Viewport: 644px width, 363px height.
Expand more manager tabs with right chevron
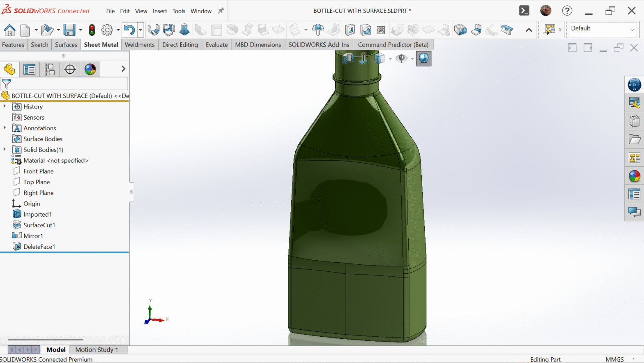pyautogui.click(x=123, y=69)
